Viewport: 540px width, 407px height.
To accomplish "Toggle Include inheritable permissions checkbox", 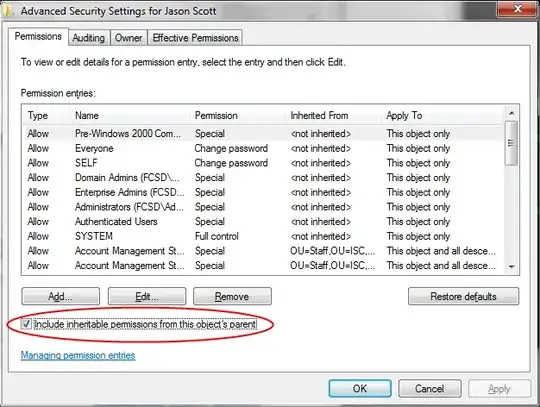I will [26, 324].
